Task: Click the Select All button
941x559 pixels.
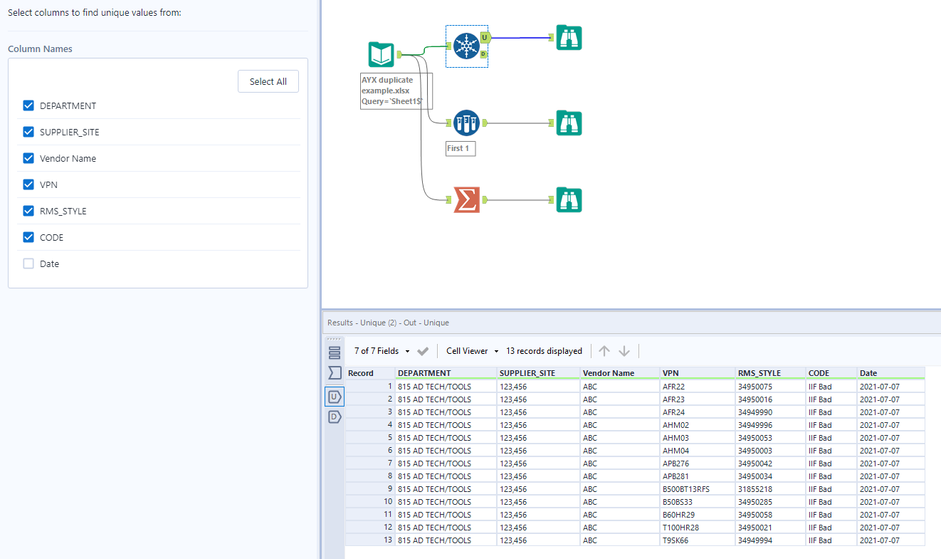Action: [x=268, y=82]
